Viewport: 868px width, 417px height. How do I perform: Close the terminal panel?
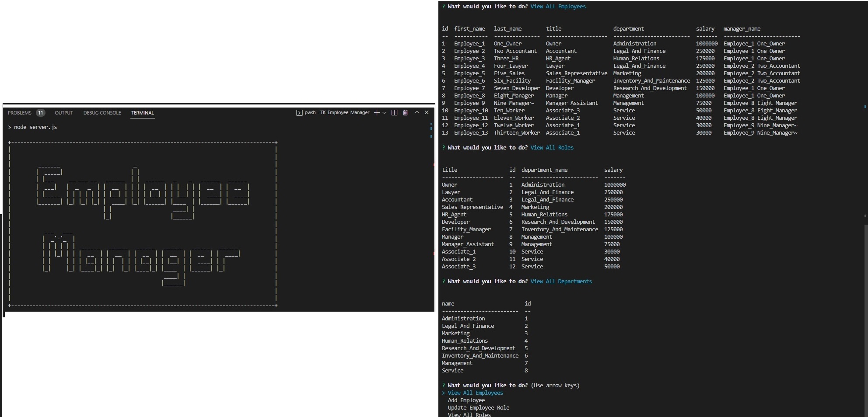[x=427, y=112]
